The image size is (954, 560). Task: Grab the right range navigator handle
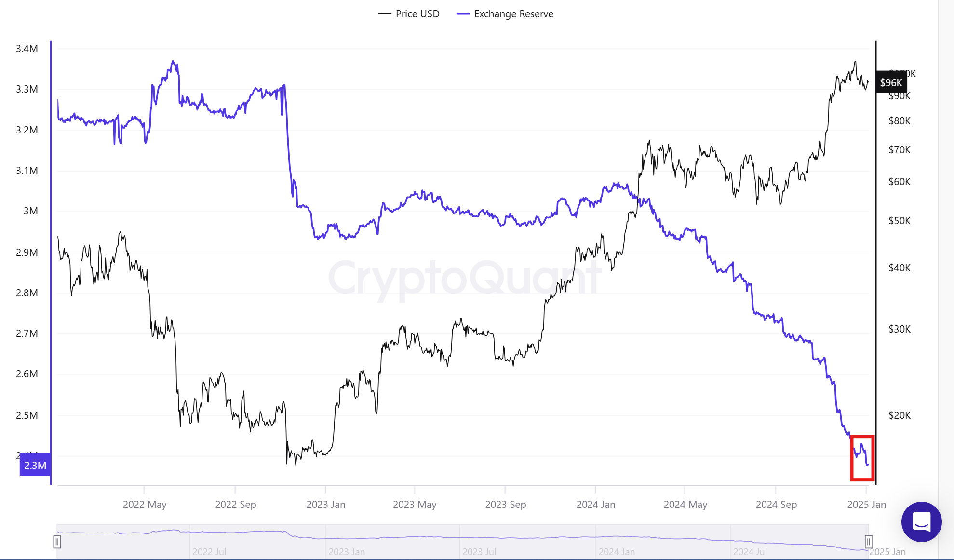868,542
